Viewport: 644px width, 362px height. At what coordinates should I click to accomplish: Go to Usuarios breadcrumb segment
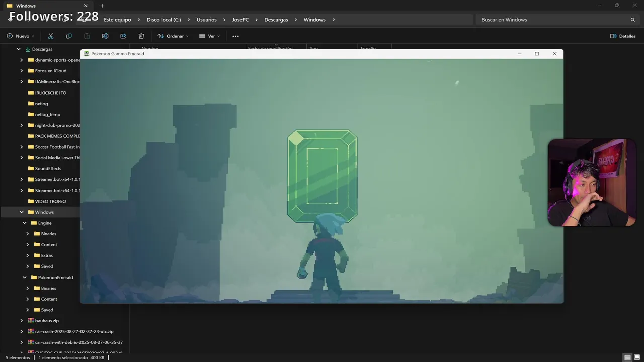206,20
